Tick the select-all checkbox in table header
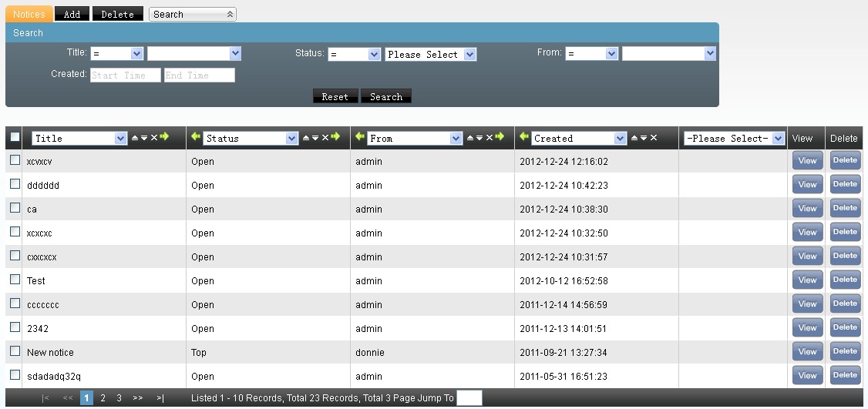 tap(15, 138)
